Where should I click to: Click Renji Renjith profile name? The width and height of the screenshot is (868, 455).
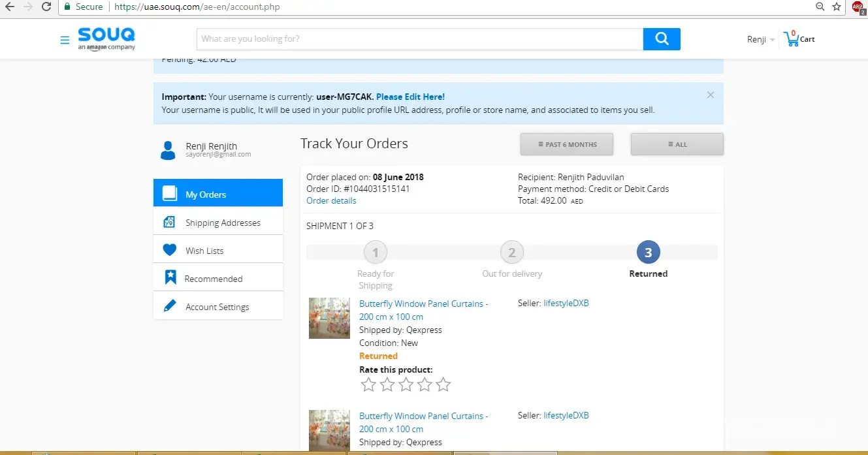pos(211,146)
